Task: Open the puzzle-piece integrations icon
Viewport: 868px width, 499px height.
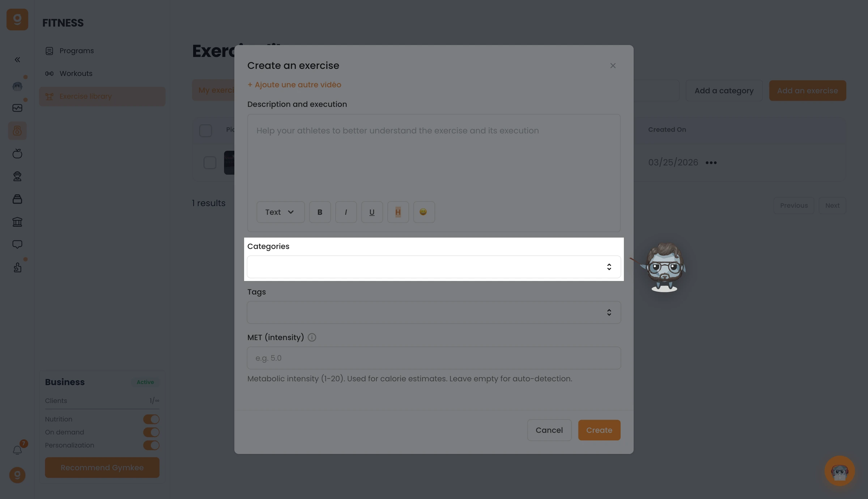Action: click(17, 267)
